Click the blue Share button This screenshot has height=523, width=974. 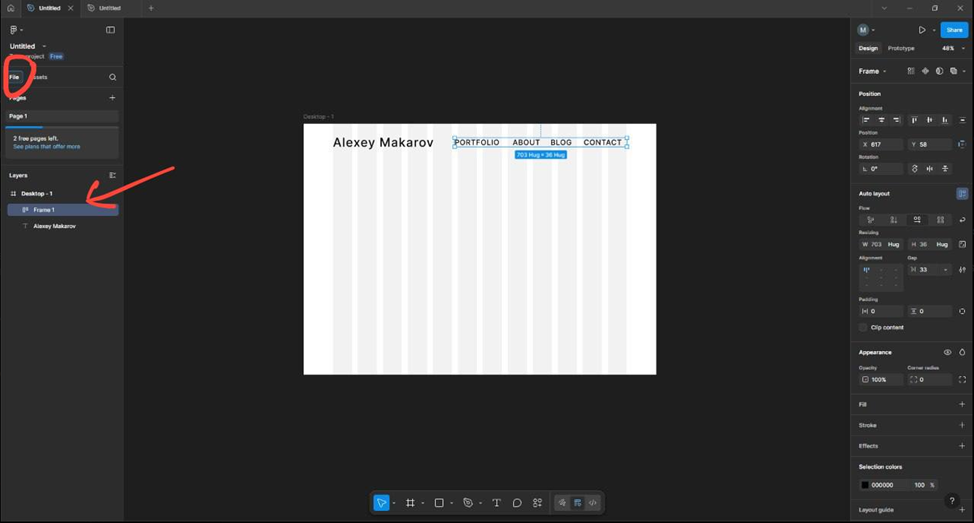click(x=954, y=30)
